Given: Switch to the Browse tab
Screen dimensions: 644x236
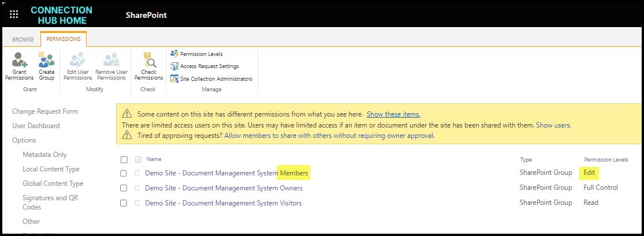Looking at the screenshot, I should pyautogui.click(x=23, y=40).
